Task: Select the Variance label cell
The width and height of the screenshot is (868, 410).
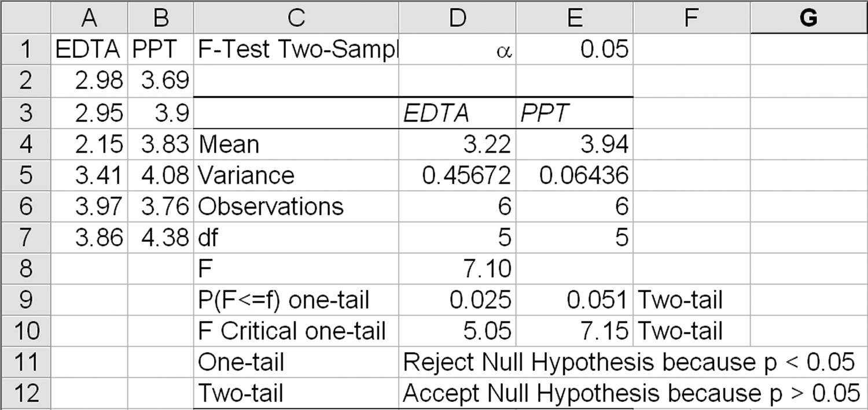Action: coord(296,175)
